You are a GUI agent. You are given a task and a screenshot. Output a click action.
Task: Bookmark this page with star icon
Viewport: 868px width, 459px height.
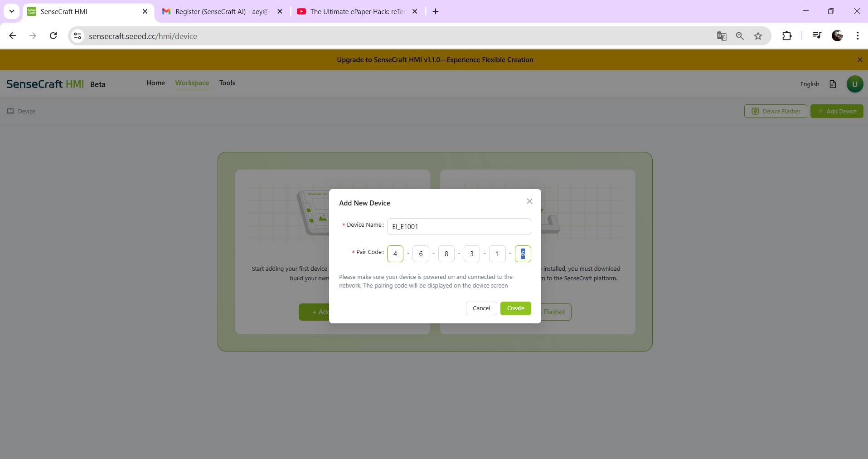click(758, 36)
